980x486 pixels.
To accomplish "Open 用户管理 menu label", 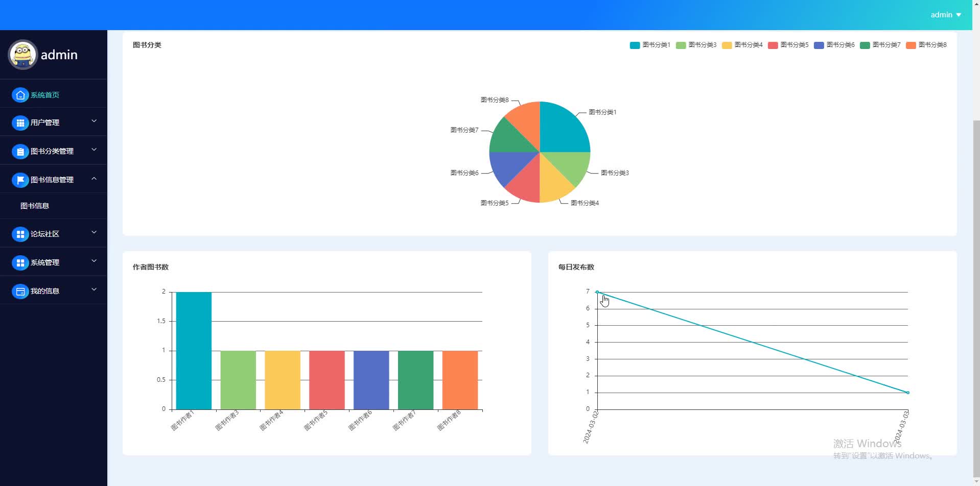I will point(45,123).
